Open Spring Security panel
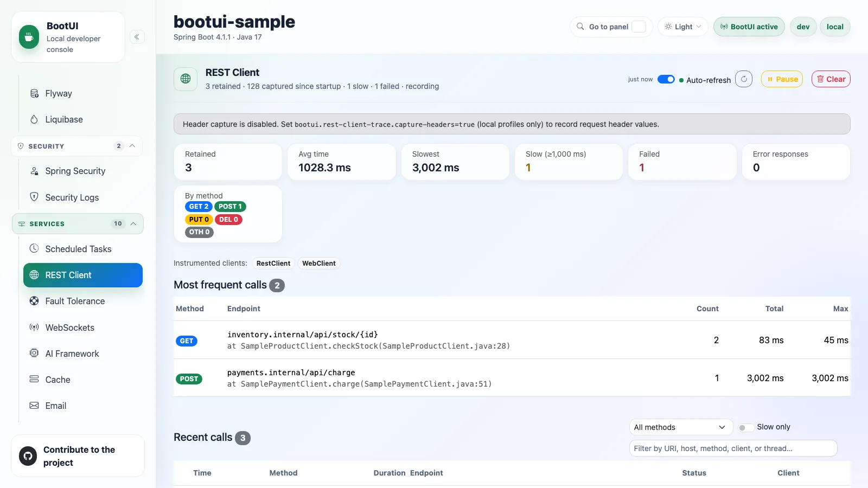This screenshot has width=868, height=488. pos(83,171)
